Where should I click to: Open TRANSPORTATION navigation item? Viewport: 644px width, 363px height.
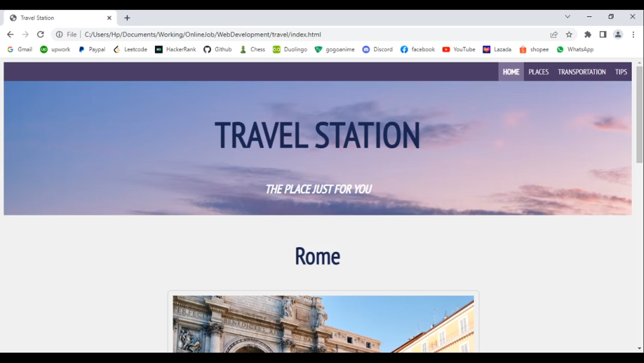pos(582,72)
